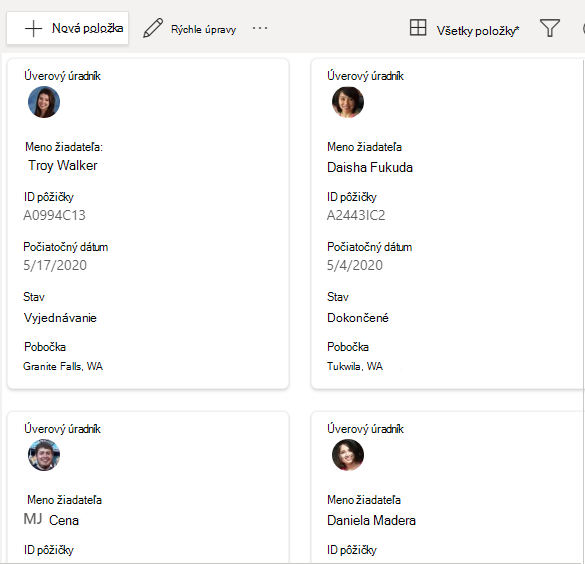Click MJ Cena's loan officer avatar
Viewport: 585px width, 564px height.
click(x=44, y=455)
